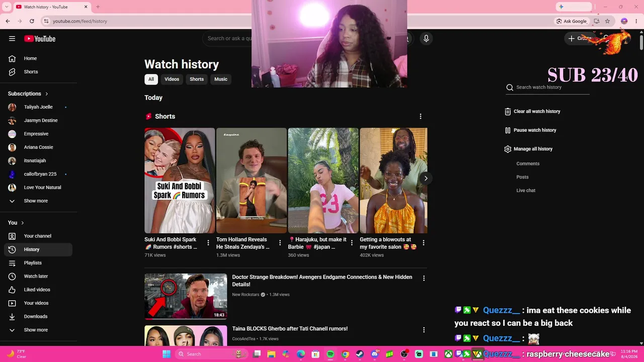Open the You section header
Screen dimensions: 644x362
point(16,223)
